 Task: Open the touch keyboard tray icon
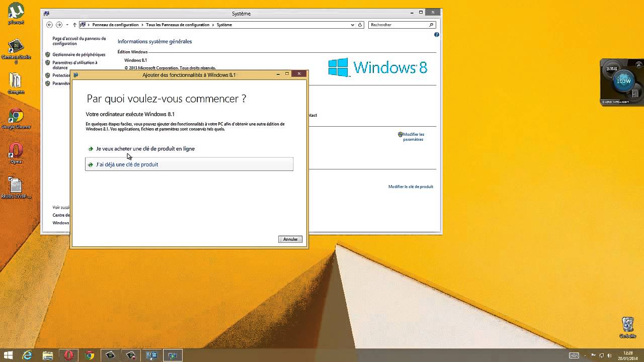[574, 355]
